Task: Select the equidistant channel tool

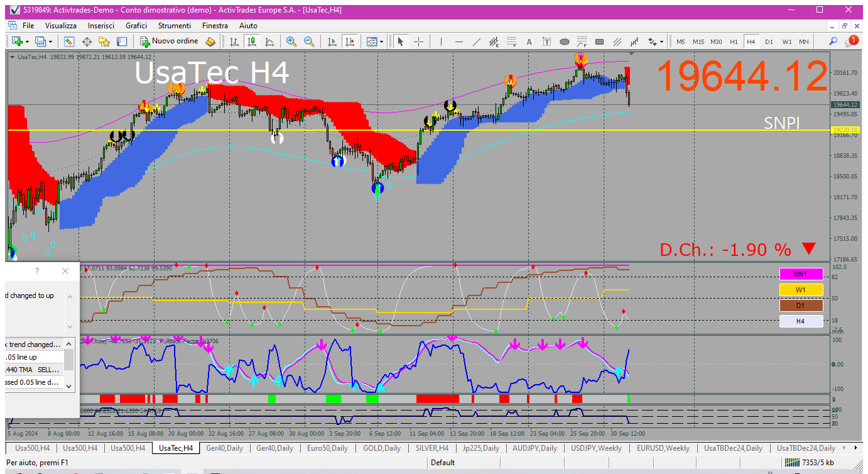Action: coord(494,41)
